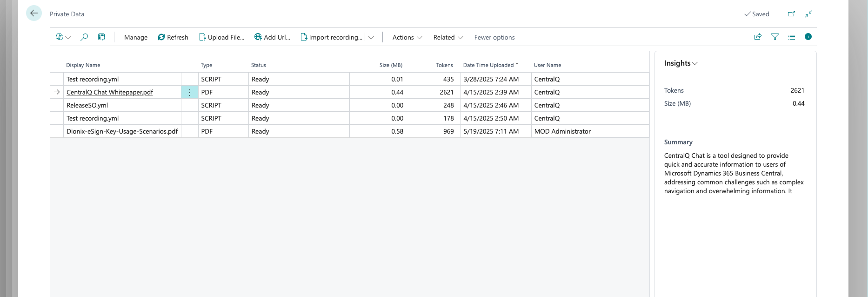Viewport: 868px width, 297px height.
Task: Open the edit list layout icon
Action: (x=101, y=37)
